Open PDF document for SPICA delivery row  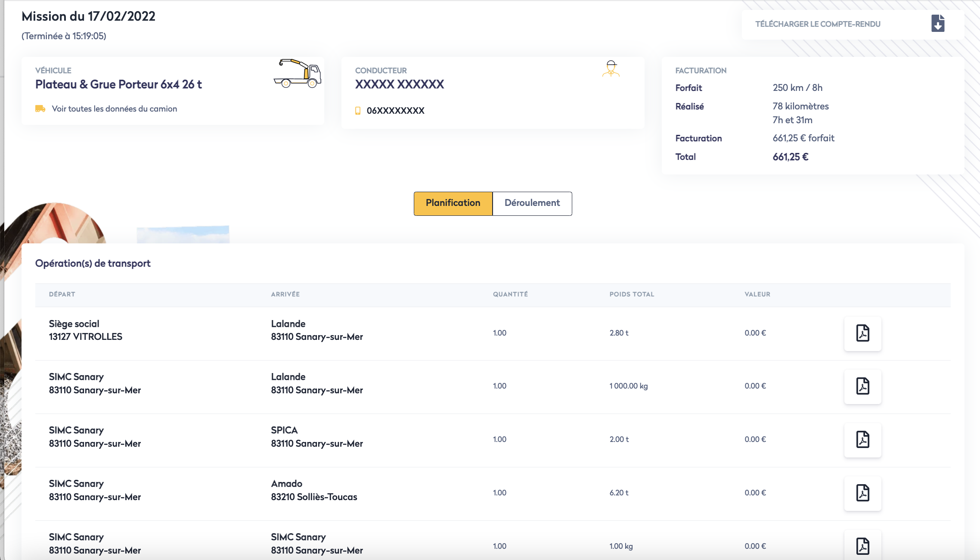(x=862, y=440)
